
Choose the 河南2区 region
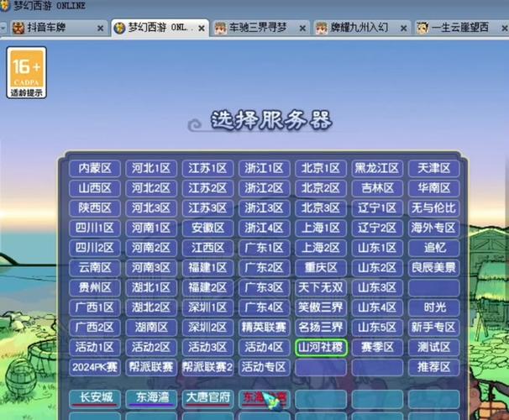(x=151, y=248)
